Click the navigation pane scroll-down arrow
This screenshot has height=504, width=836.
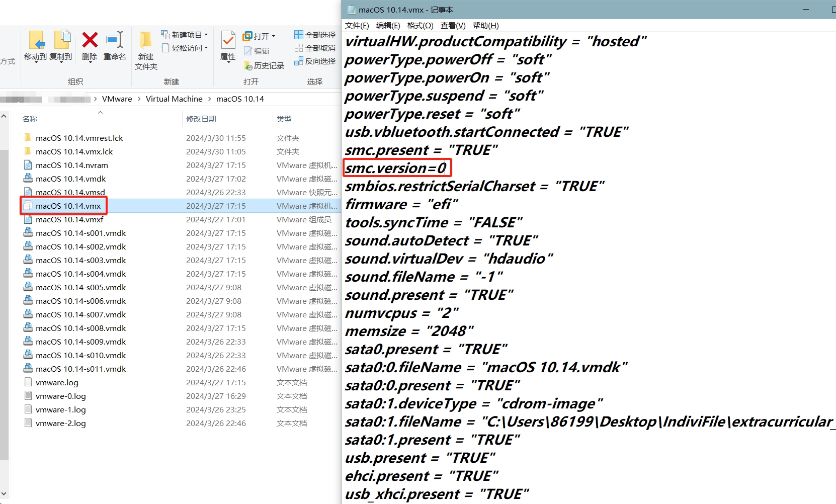pos(4,493)
